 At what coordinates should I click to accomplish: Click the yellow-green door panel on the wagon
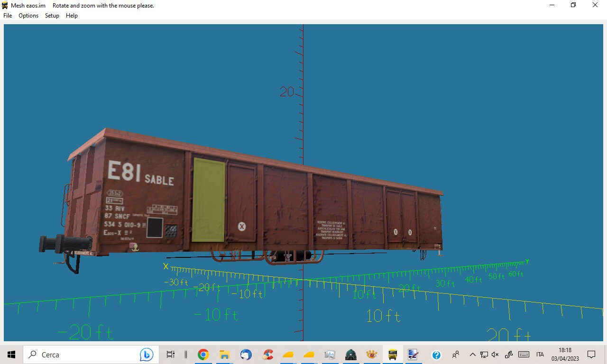point(209,199)
